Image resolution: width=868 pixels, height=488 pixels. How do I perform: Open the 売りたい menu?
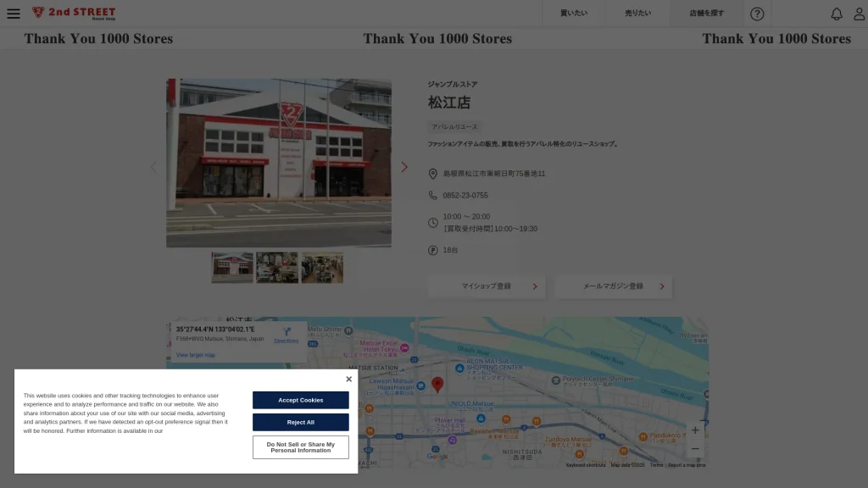(x=637, y=14)
